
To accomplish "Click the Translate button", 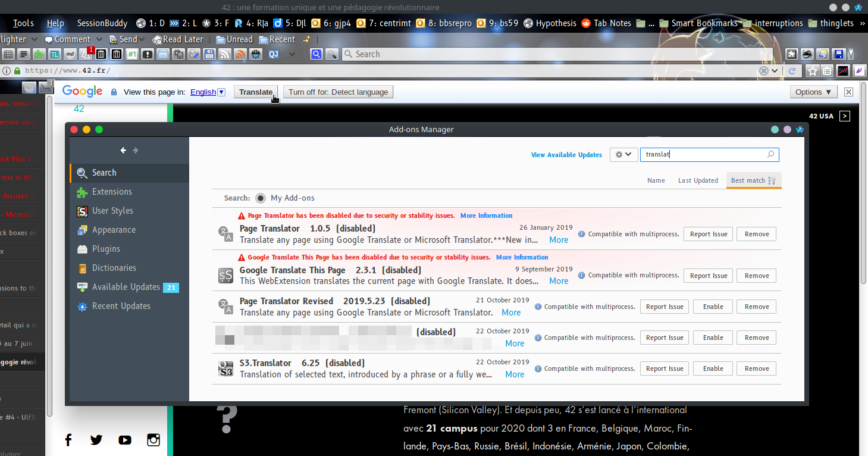I will tap(256, 92).
